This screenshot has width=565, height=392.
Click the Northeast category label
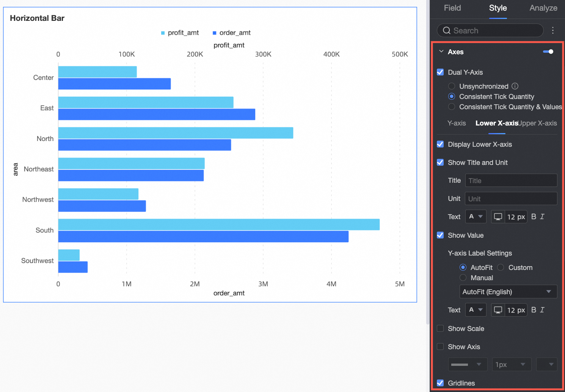(39, 169)
